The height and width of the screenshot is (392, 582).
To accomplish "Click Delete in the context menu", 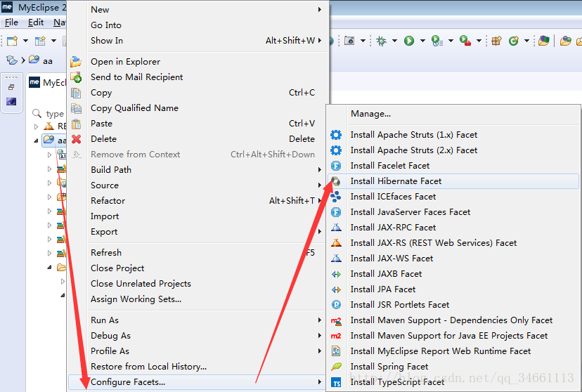I will [x=197, y=139].
